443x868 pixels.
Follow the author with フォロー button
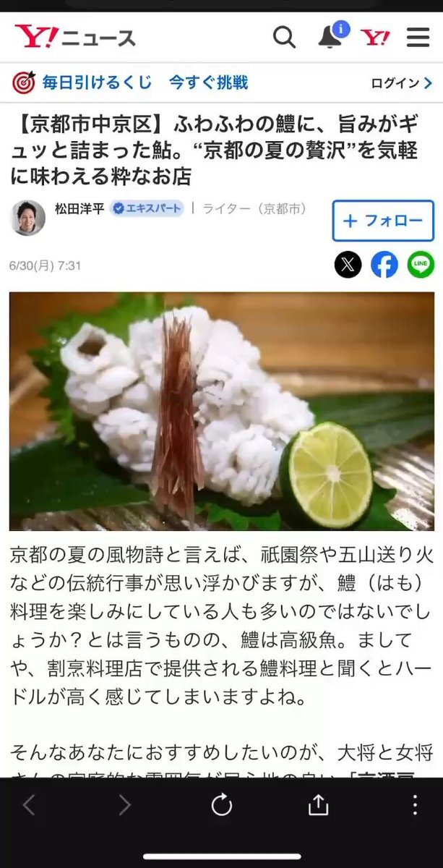tap(383, 221)
